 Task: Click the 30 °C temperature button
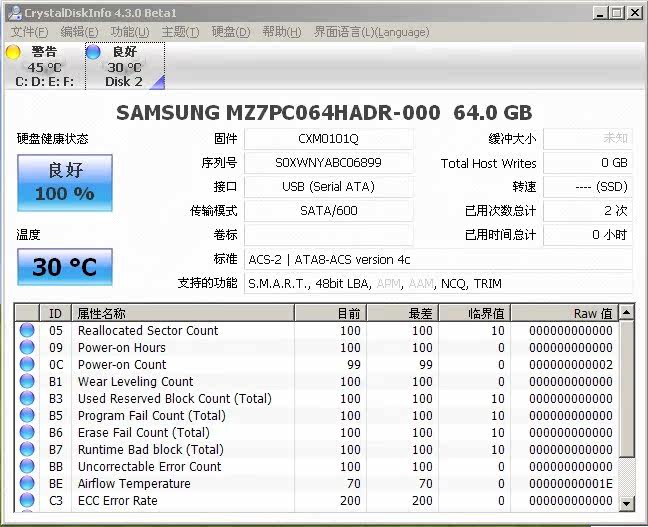pyautogui.click(x=64, y=267)
